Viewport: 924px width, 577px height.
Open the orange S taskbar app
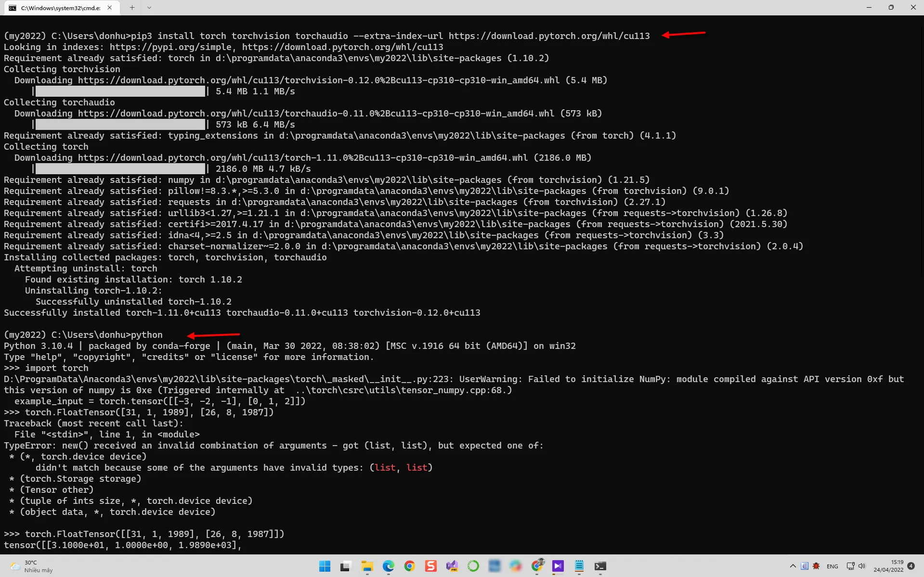coord(430,566)
